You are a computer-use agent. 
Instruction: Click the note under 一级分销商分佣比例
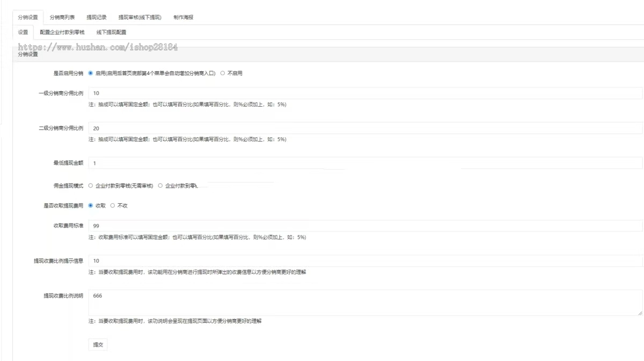click(187, 105)
